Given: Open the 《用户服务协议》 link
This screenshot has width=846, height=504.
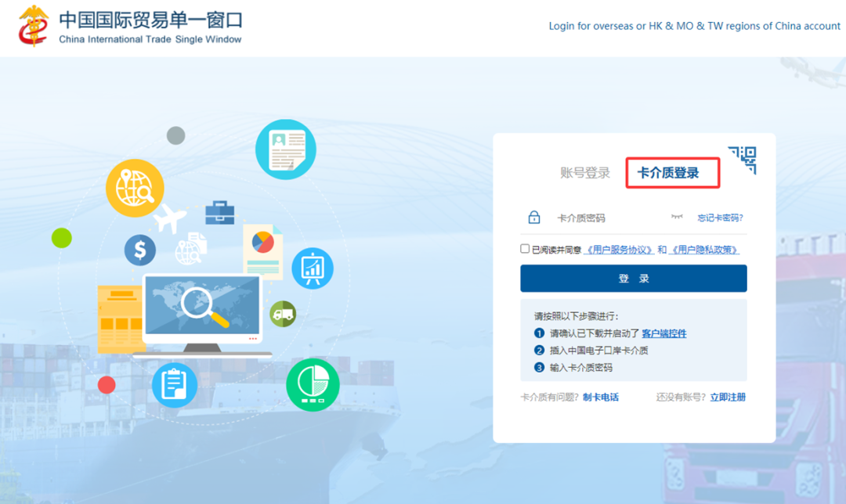Looking at the screenshot, I should pyautogui.click(x=619, y=250).
